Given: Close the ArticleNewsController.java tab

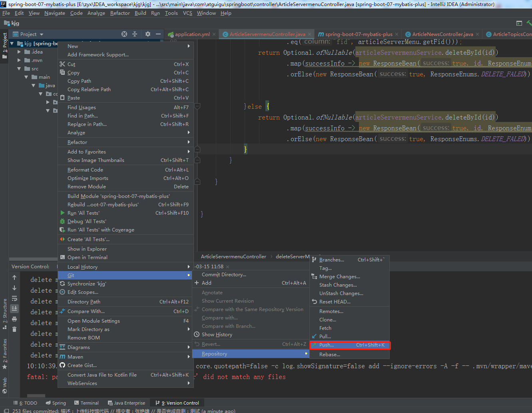Looking at the screenshot, I should tap(477, 34).
